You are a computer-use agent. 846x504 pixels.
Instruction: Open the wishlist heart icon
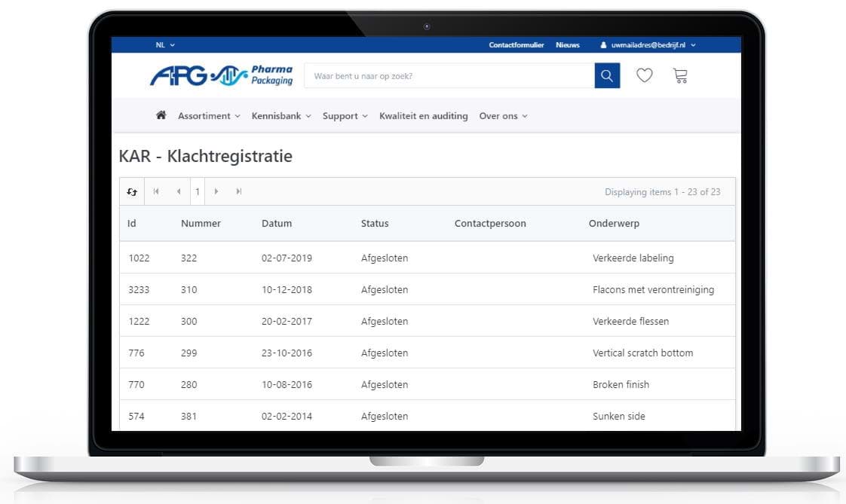click(644, 76)
